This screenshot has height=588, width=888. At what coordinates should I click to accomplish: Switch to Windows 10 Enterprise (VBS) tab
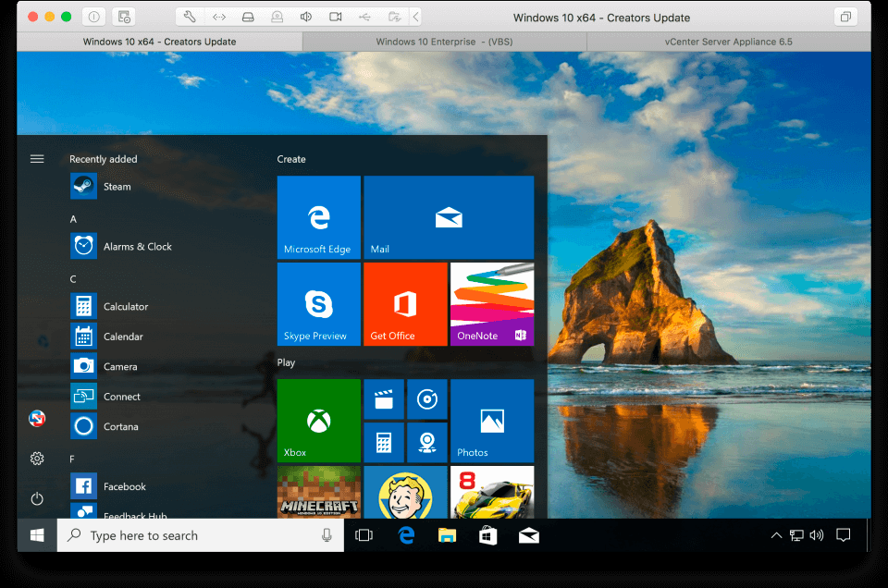point(445,42)
